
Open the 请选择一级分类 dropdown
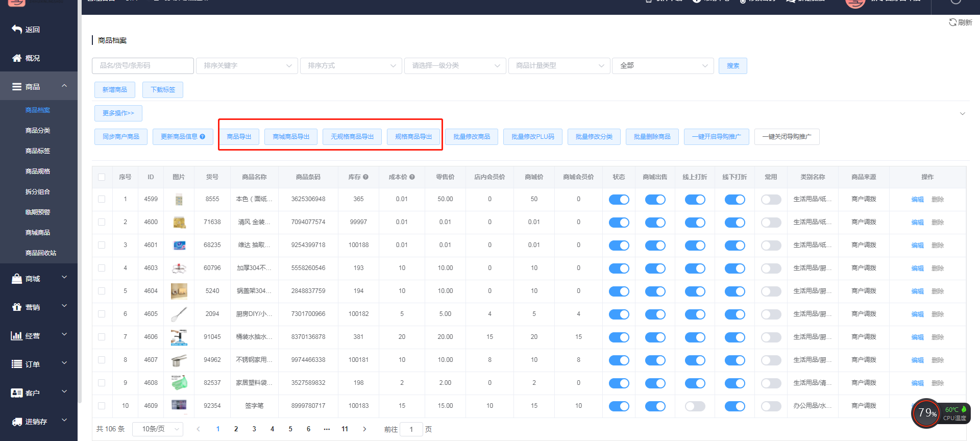(455, 65)
